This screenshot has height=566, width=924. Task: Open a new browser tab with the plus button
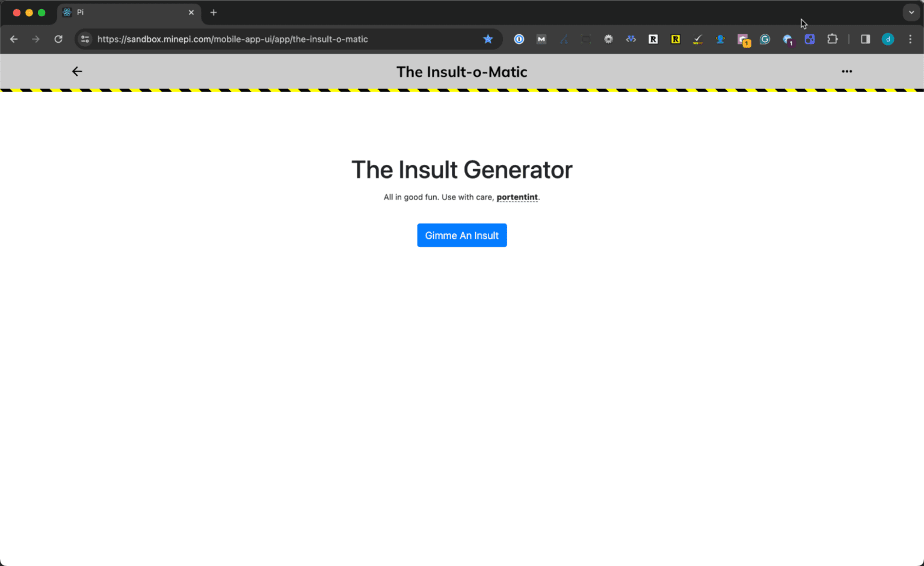(x=214, y=12)
